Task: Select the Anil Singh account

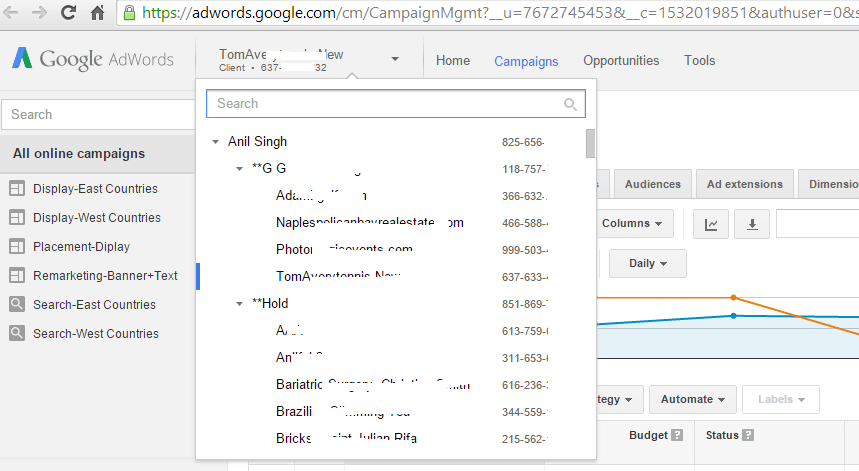Action: pos(257,142)
